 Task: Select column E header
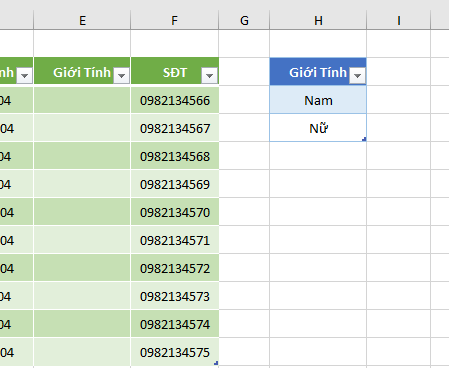(82, 21)
